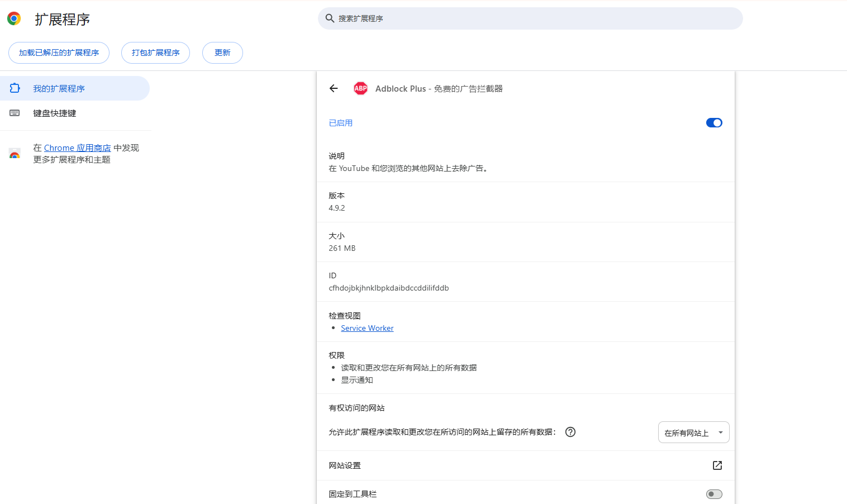
Task: Open the 在所有网站上 dropdown
Action: coord(693,432)
